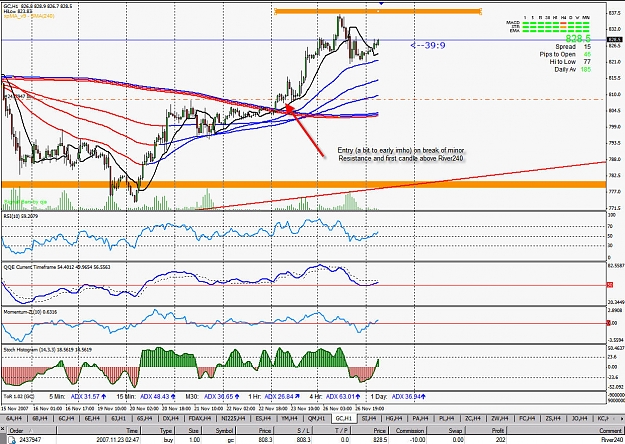Open the NI225,H4 chart tab
This screenshot has width=625, height=444.
click(x=234, y=418)
